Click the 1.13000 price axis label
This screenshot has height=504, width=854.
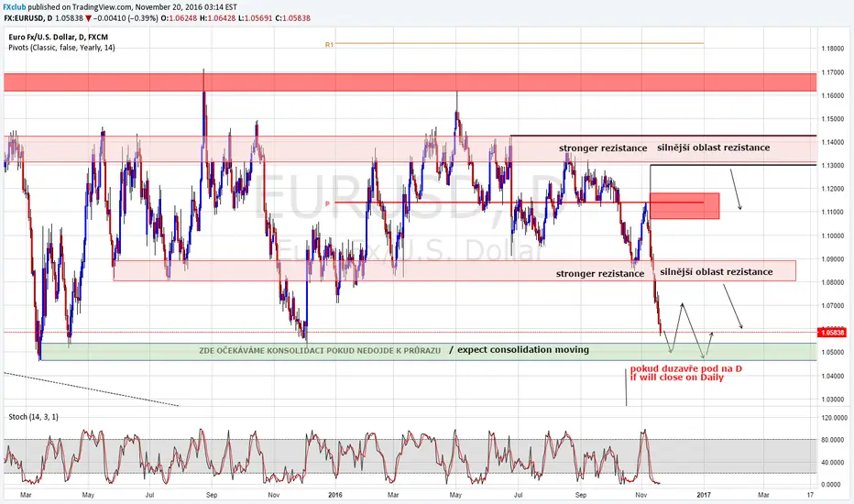[x=832, y=166]
